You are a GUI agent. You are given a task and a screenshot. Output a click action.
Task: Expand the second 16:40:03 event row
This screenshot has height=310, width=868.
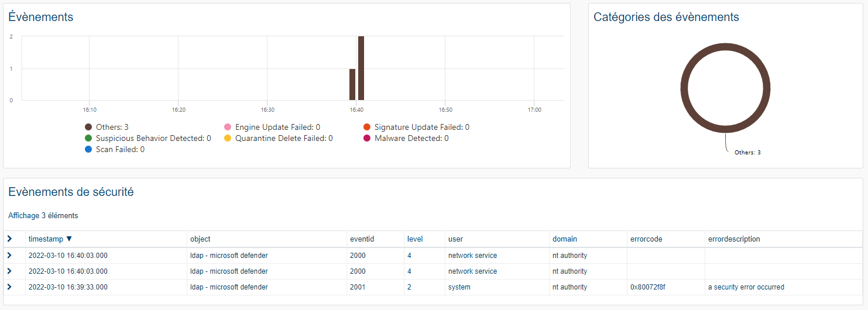pyautogui.click(x=9, y=271)
